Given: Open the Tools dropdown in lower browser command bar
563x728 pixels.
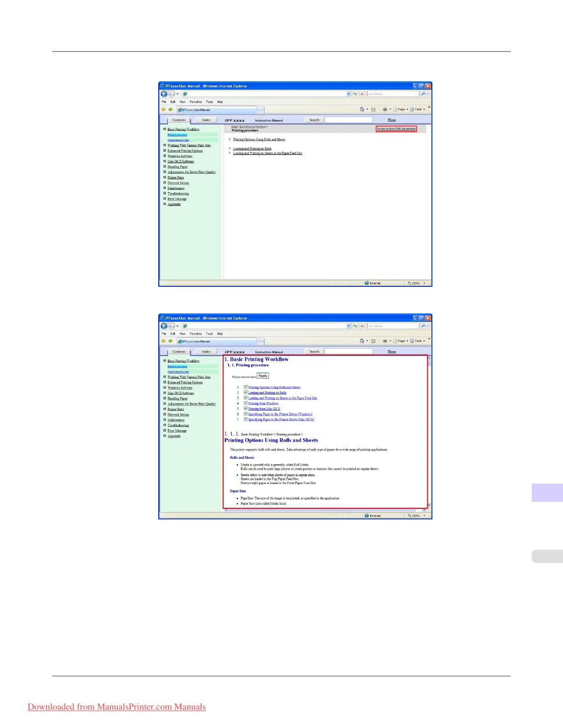Looking at the screenshot, I should [x=418, y=341].
